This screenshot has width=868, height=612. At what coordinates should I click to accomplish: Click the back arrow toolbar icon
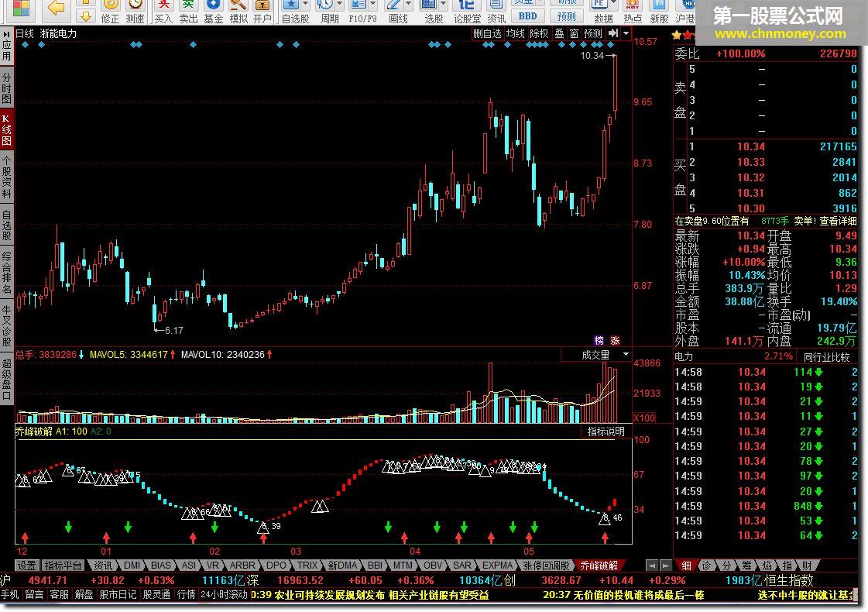click(56, 7)
